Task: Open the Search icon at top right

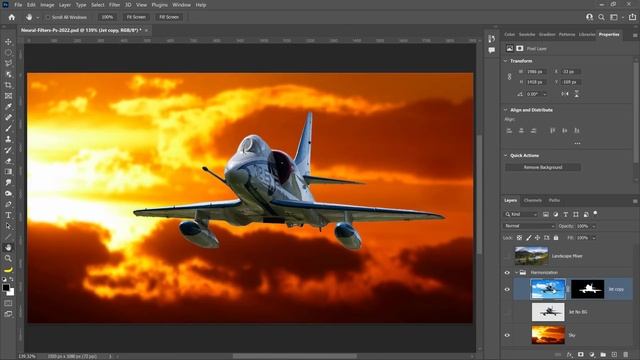Action: pyautogui.click(x=601, y=17)
